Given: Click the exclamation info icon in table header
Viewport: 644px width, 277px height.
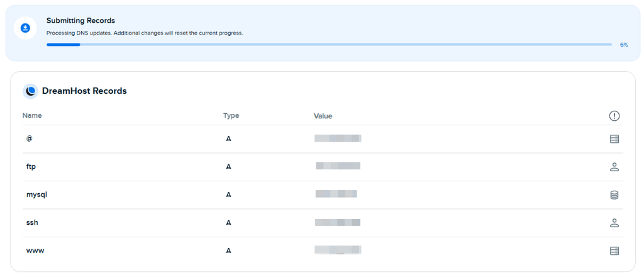Looking at the screenshot, I should pos(614,116).
